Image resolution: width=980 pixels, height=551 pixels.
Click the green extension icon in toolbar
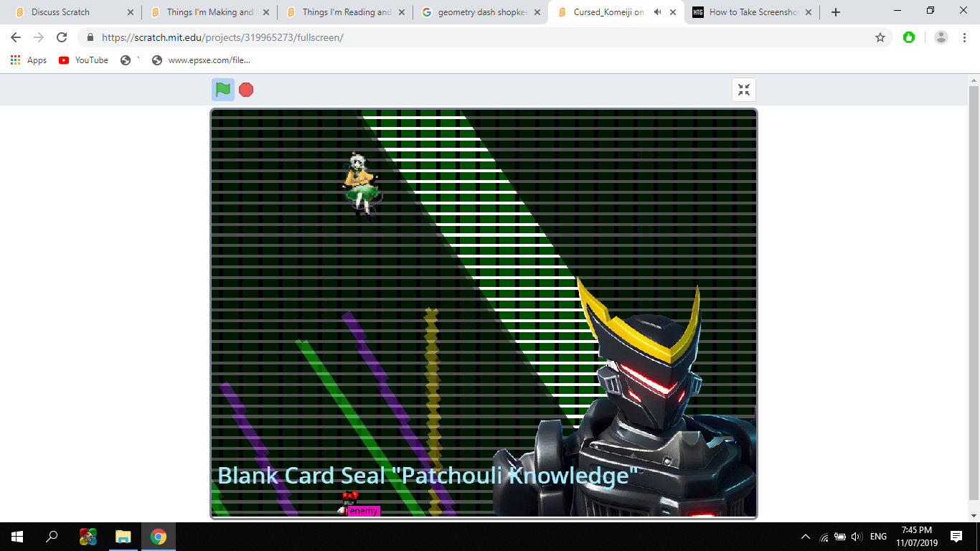click(909, 37)
